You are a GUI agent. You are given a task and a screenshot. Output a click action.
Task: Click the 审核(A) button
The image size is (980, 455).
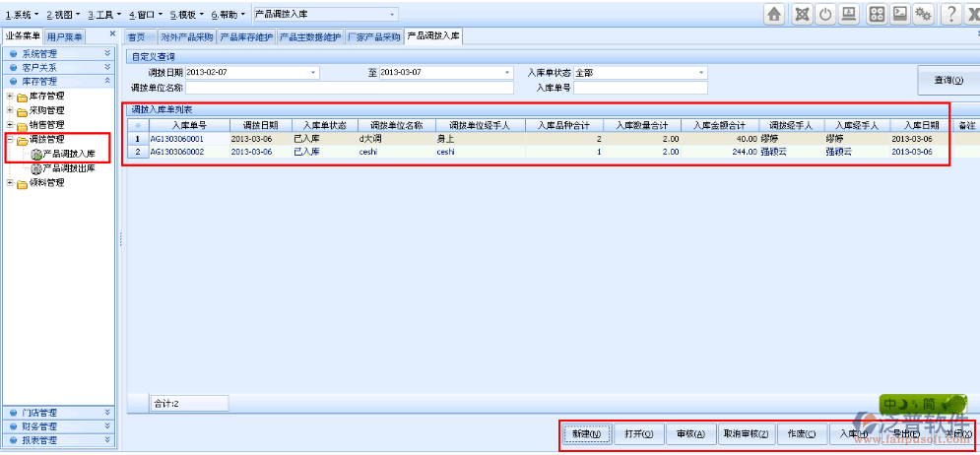[x=690, y=433]
